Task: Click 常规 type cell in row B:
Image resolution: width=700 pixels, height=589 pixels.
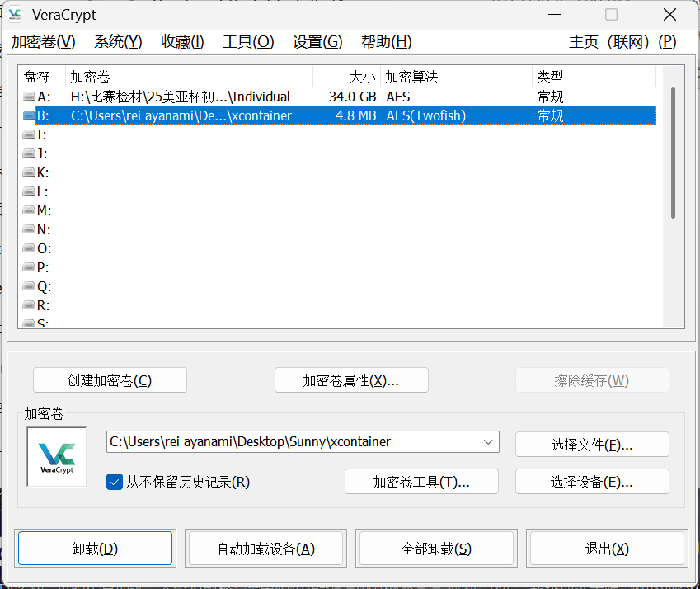Action: click(x=550, y=115)
